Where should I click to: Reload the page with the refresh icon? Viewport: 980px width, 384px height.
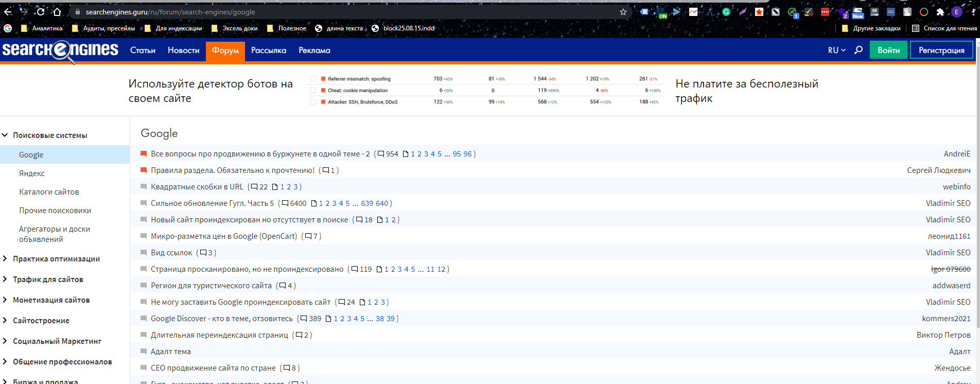click(41, 12)
